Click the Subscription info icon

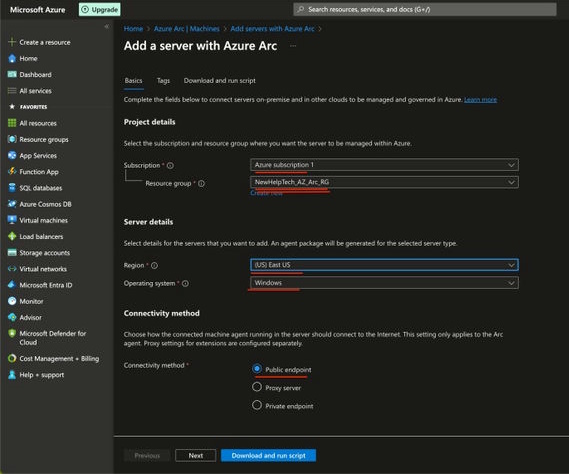(170, 166)
